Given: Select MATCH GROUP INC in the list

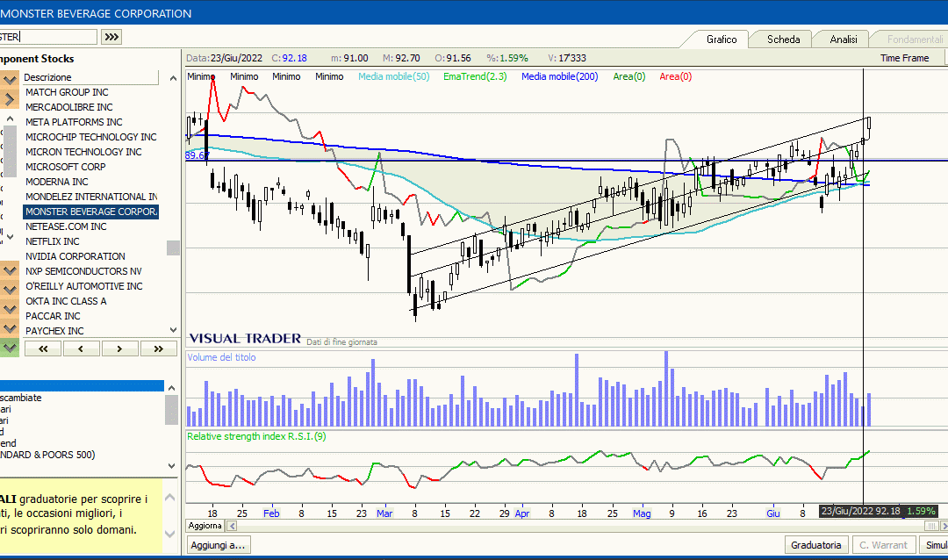Looking at the screenshot, I should (x=90, y=92).
